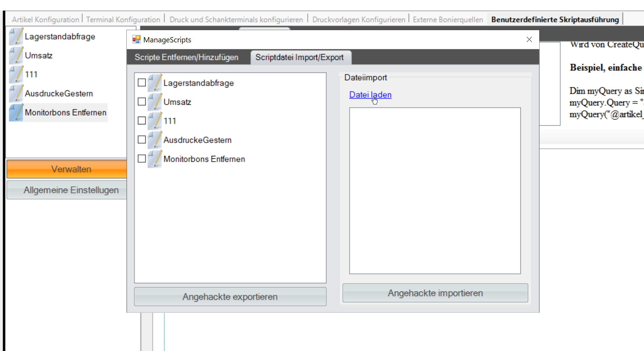Click the Lagerstandabfrage script icon in left sidebar
Screen dimensions: 644x351
(x=16, y=36)
